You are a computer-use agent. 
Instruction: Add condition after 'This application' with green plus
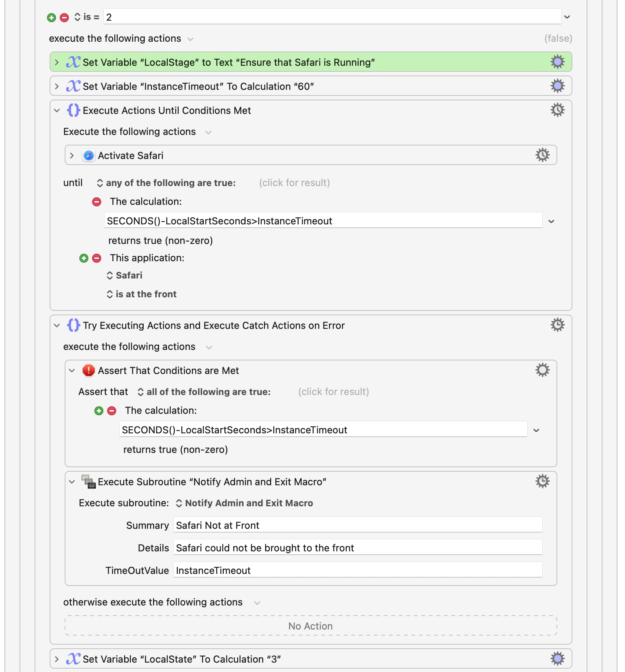pyautogui.click(x=84, y=258)
